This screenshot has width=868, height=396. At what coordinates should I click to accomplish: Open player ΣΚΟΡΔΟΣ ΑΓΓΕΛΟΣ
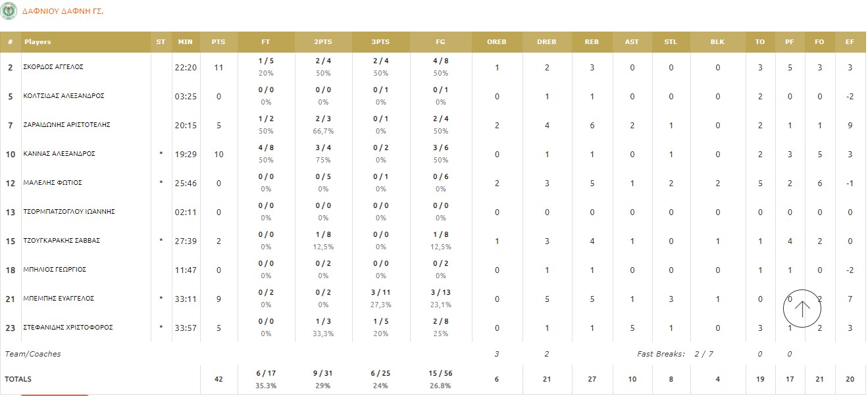(53, 67)
